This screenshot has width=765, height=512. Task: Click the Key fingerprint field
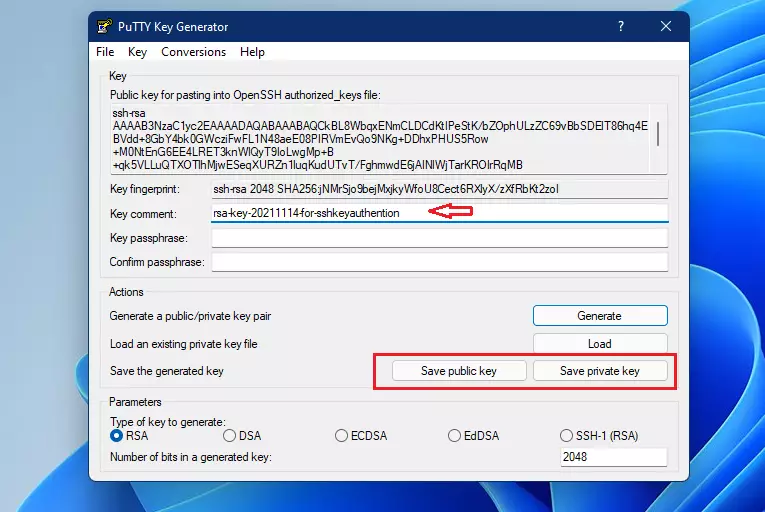tap(440, 189)
